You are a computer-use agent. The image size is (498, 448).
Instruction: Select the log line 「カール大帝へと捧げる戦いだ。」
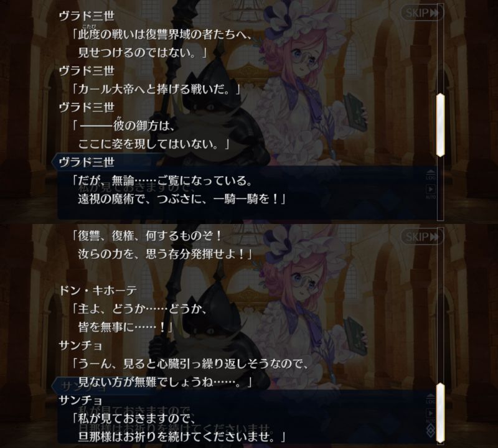click(156, 90)
